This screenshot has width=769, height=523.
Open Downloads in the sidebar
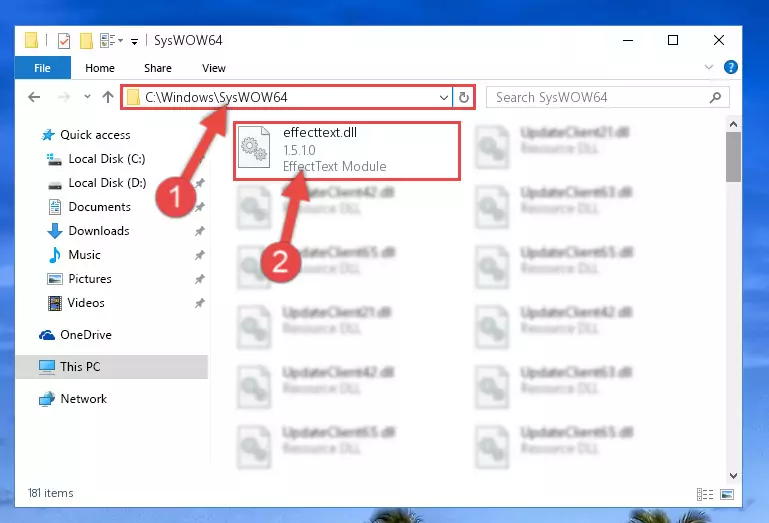99,231
